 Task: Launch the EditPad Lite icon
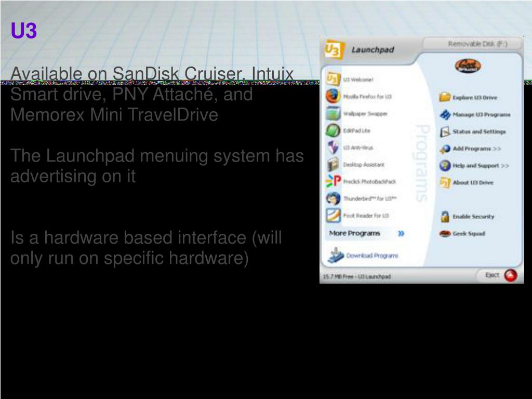pyautogui.click(x=333, y=130)
